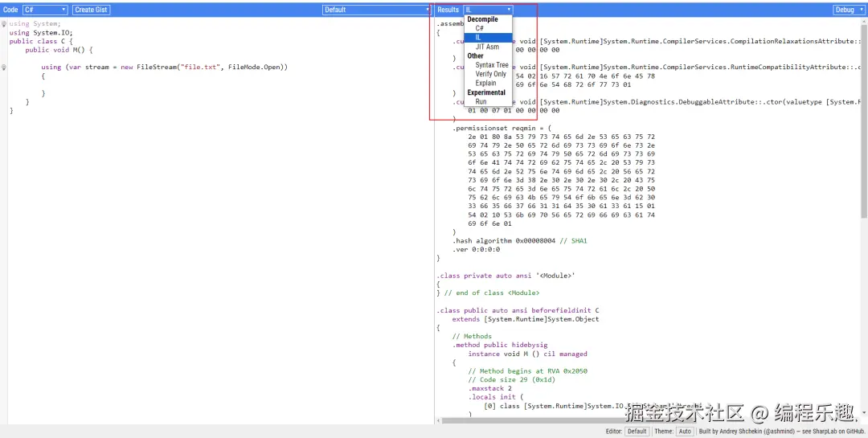Click '// Method begins at RVA 0x2050' comment
This screenshot has width=868, height=438.
pyautogui.click(x=527, y=371)
